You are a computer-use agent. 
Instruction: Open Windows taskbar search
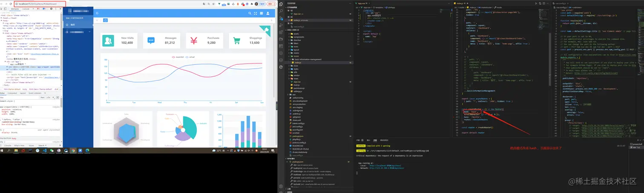click(x=9, y=150)
